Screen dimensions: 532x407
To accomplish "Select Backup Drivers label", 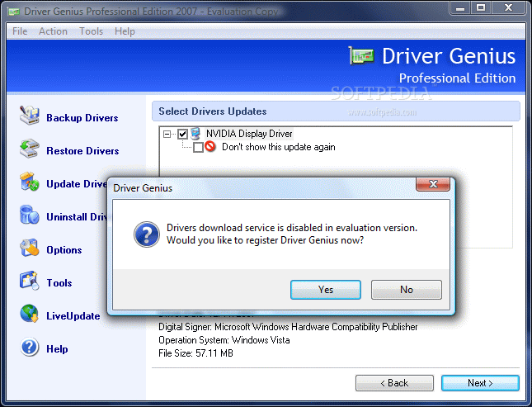I will pos(82,118).
